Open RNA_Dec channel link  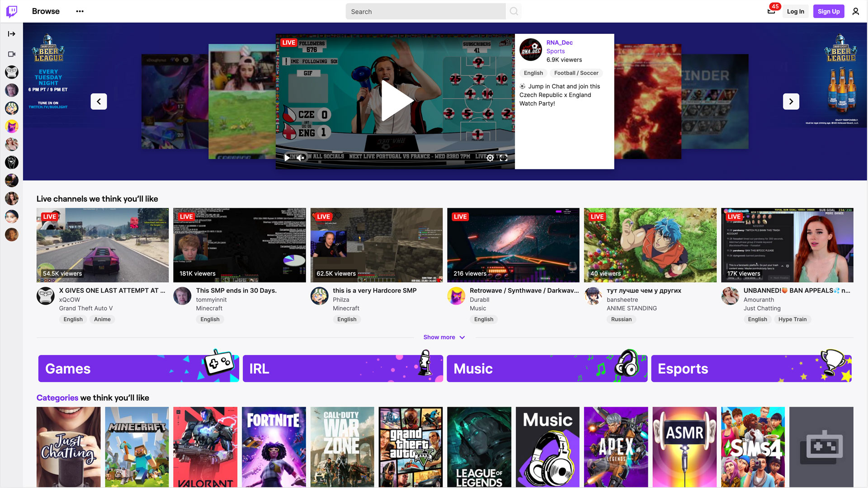[560, 42]
